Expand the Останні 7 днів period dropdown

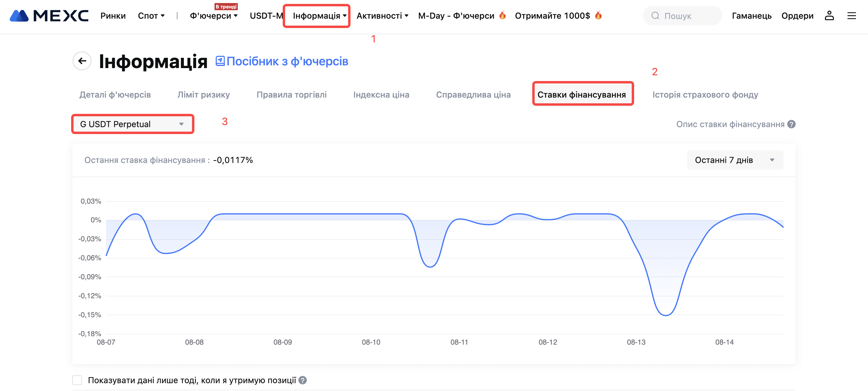point(734,160)
